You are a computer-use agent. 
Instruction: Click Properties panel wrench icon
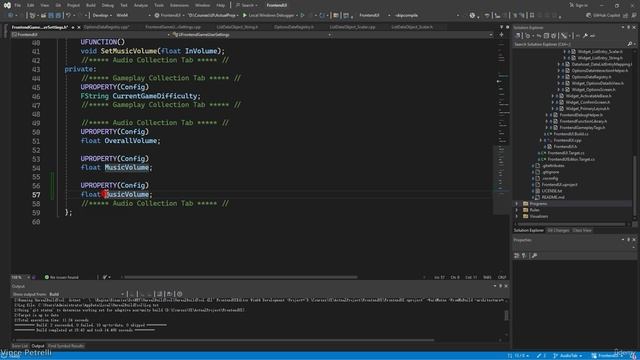pos(534,256)
